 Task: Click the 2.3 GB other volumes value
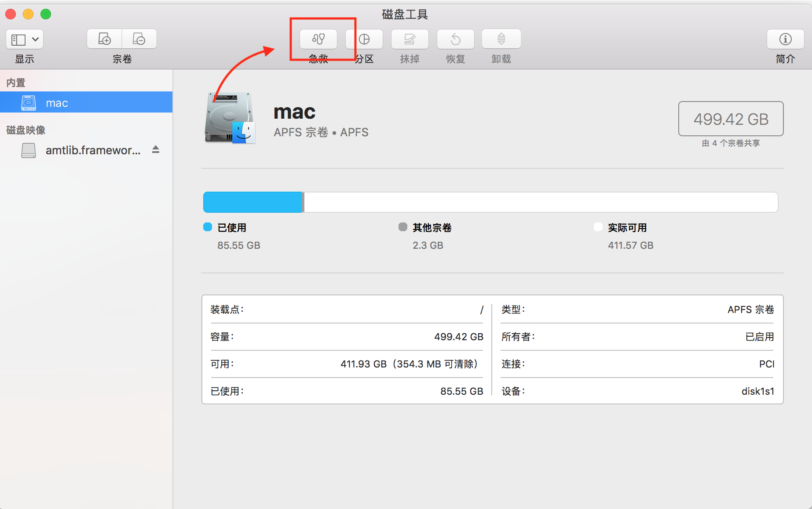[x=428, y=245]
